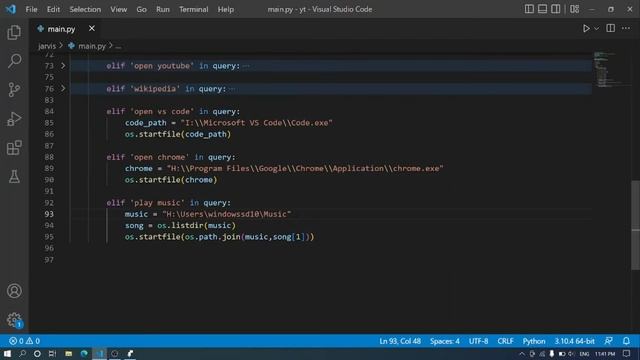Screen dimensions: 640x360
Task: Open the Edit menu
Action: coord(53,9)
